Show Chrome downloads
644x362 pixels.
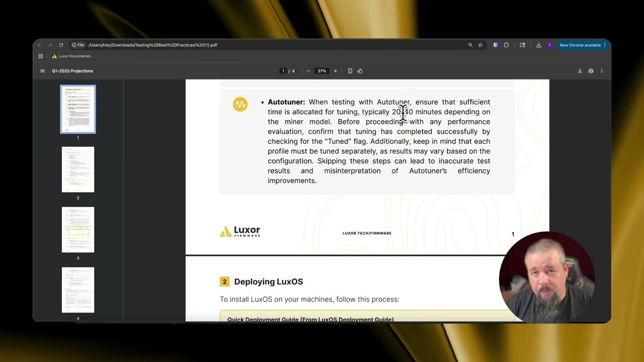pyautogui.click(x=538, y=45)
